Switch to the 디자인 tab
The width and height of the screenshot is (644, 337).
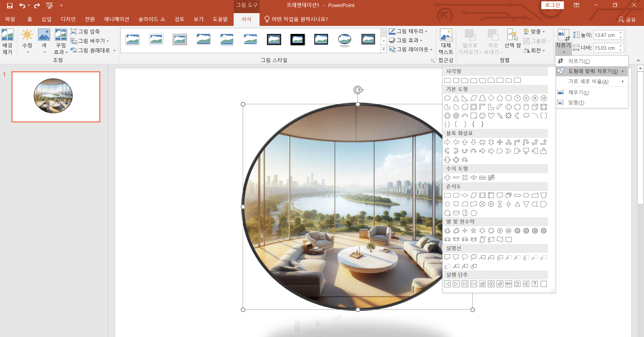(x=68, y=19)
